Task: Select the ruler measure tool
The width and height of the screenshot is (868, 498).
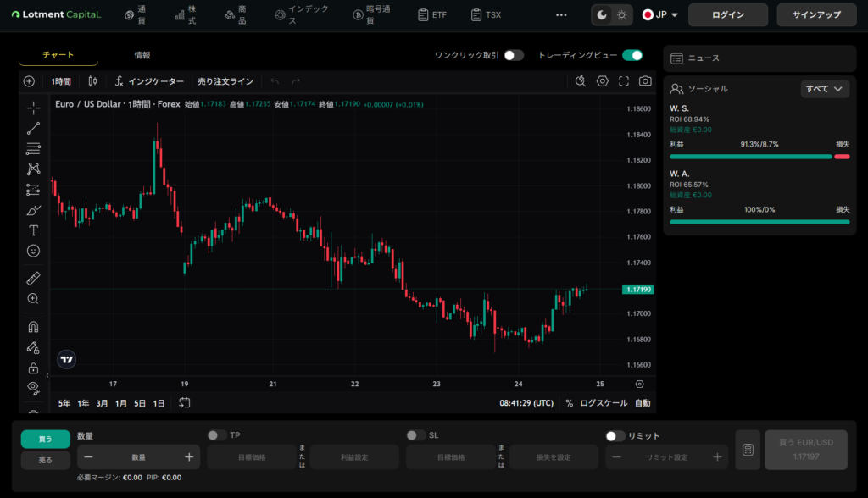Action: (x=33, y=279)
